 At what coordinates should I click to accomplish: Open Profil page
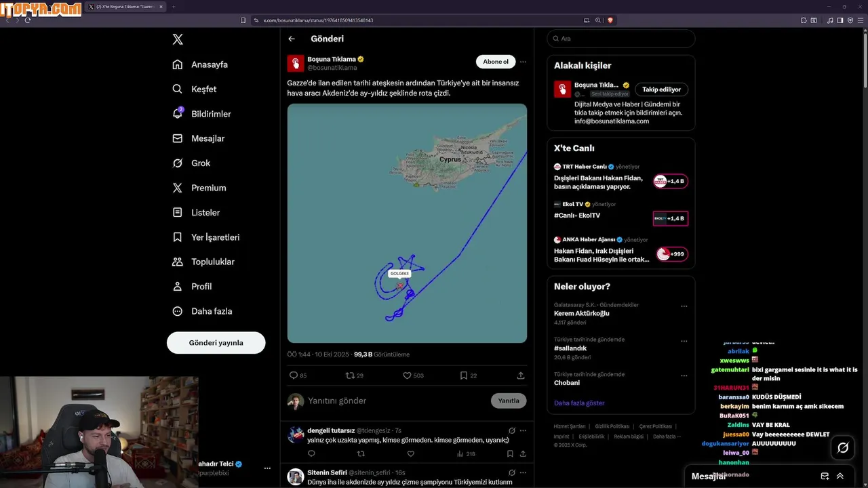coord(192,287)
